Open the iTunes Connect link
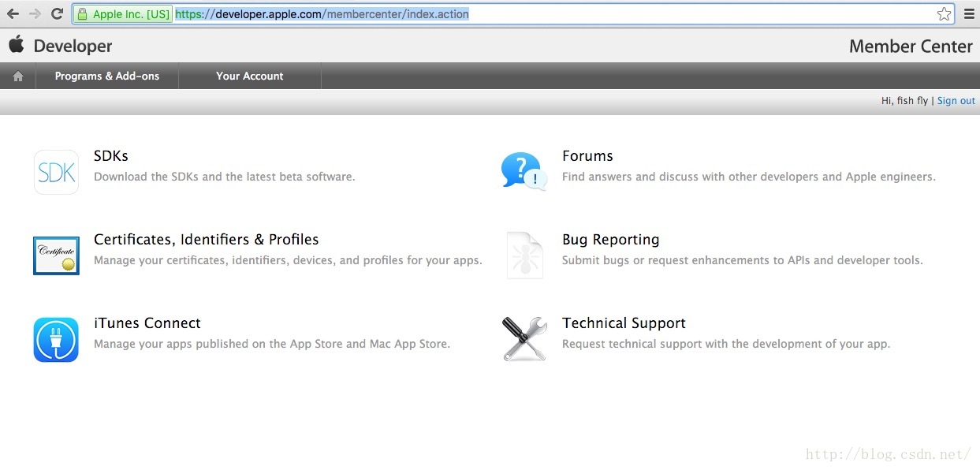Viewport: 980px width, 470px height. tap(147, 323)
